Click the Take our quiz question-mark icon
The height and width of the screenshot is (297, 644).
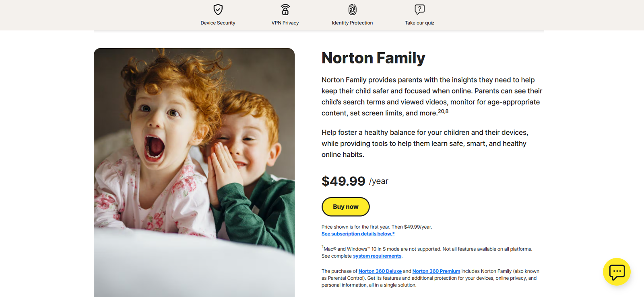point(419,9)
